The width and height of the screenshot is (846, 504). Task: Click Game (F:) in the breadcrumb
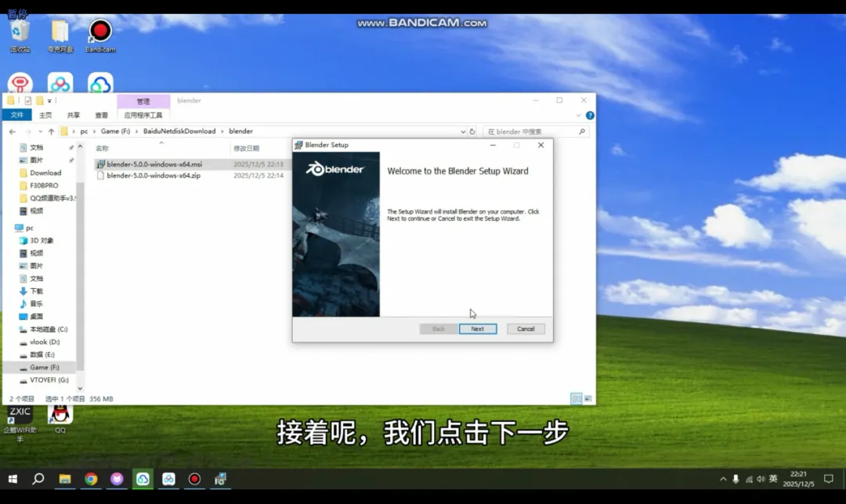pos(115,131)
